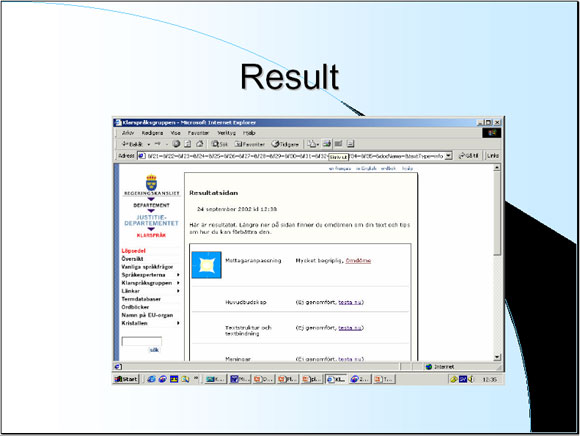Click the Omdöme link after Mycket begriplig
The width and height of the screenshot is (580, 436).
tap(358, 261)
